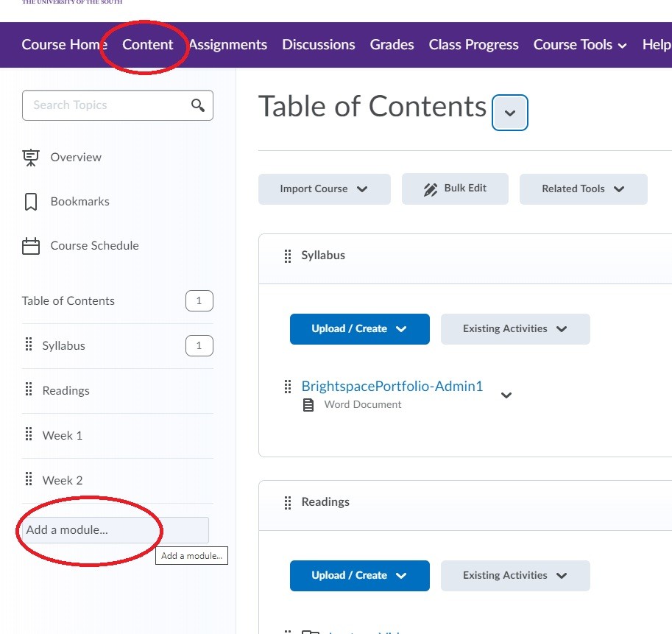The width and height of the screenshot is (672, 634).
Task: Click the Readings module heading text
Action: (x=325, y=502)
